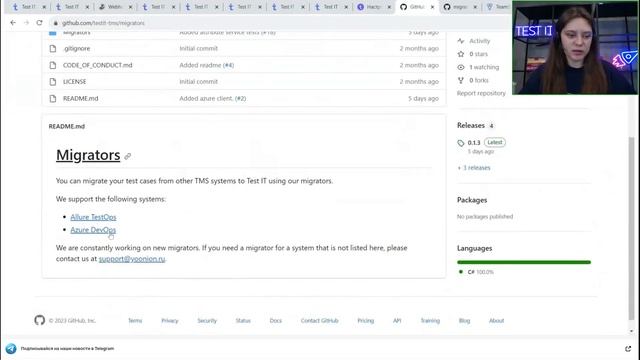This screenshot has height=360, width=640.
Task: Show the '+ 3 releases' link
Action: [x=474, y=168]
